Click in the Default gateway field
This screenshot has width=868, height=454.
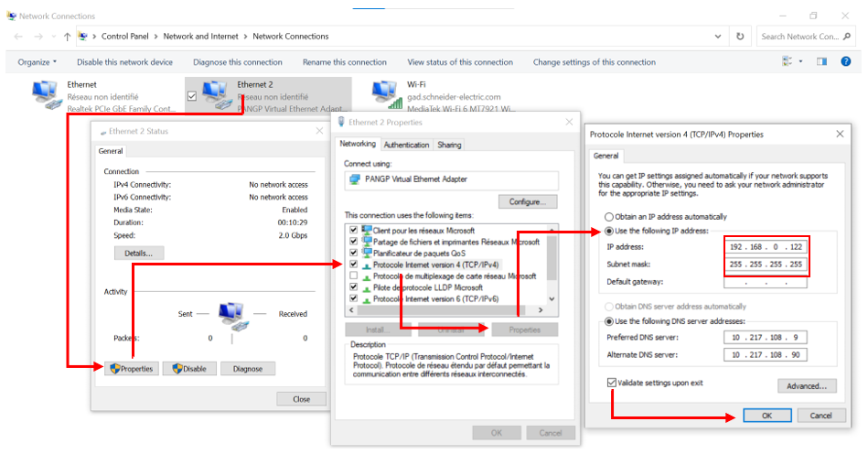point(766,282)
